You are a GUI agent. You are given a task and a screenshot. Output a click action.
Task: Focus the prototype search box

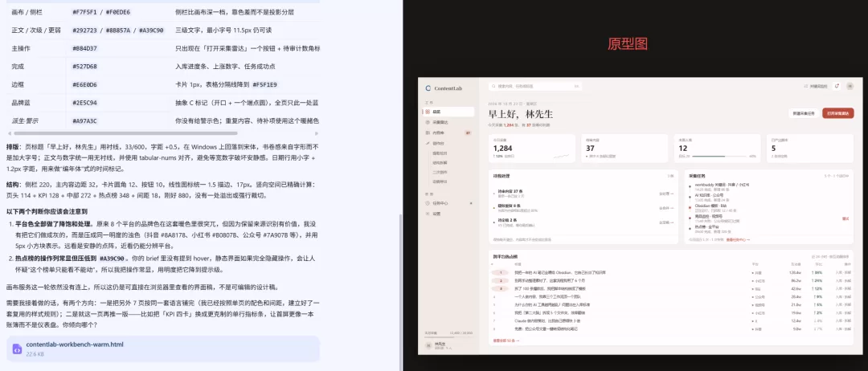[534, 86]
